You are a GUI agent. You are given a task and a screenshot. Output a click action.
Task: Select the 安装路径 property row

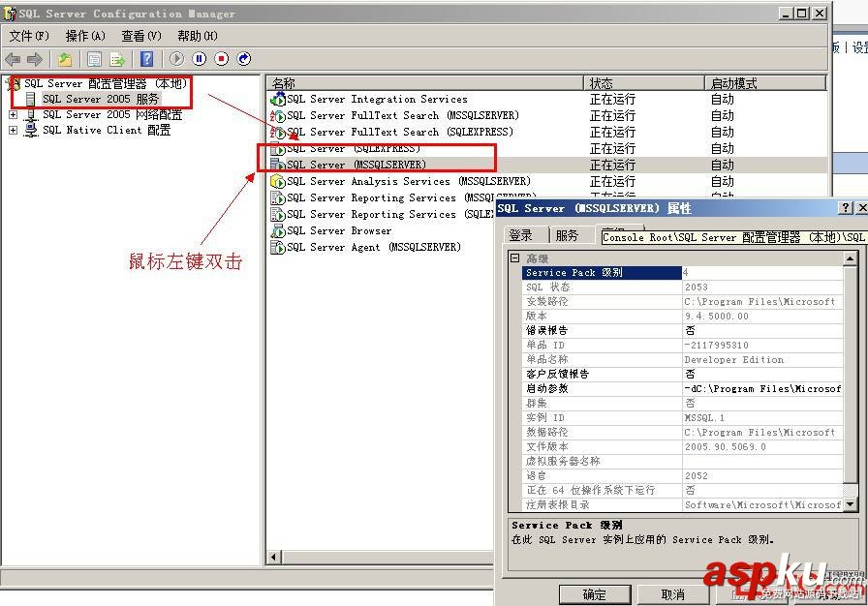tap(682, 301)
